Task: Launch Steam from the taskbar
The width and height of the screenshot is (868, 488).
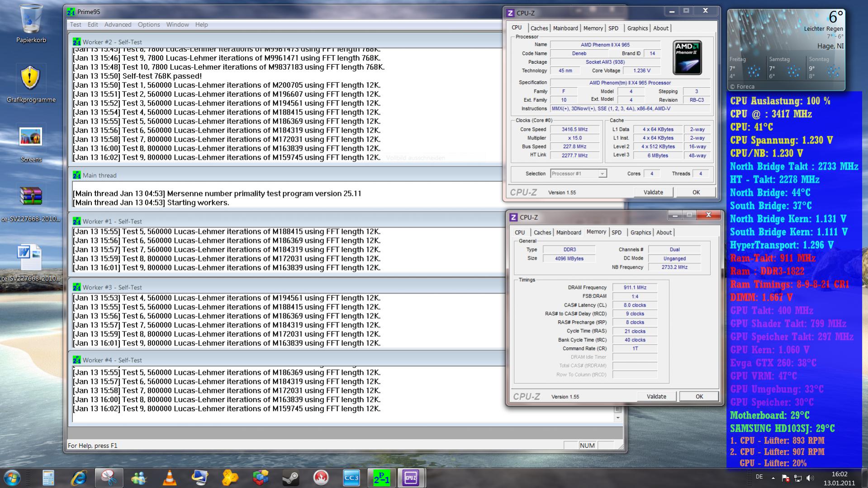Action: tap(291, 478)
